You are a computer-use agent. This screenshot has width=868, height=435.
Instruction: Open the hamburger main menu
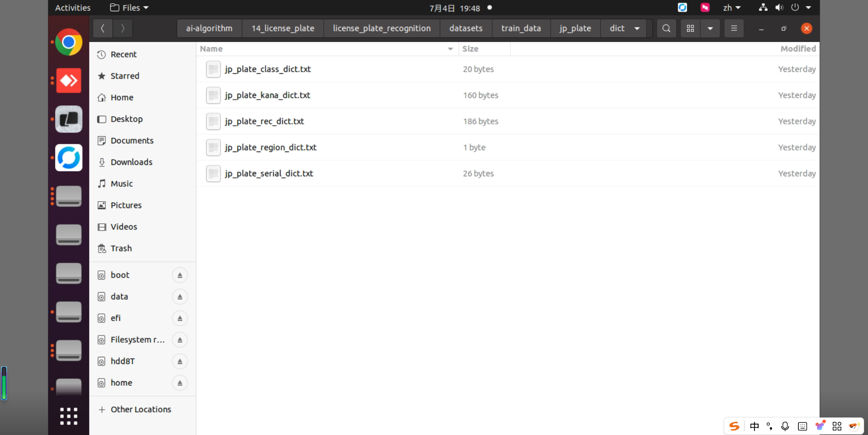coord(734,28)
